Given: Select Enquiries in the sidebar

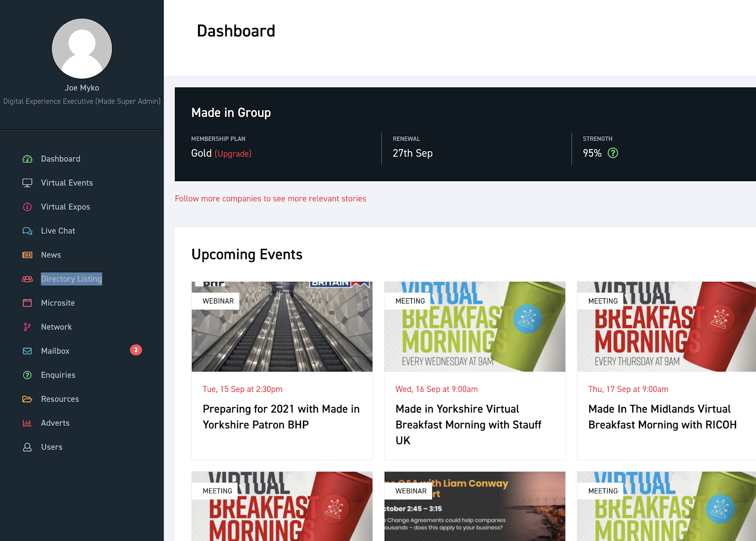Looking at the screenshot, I should pos(58,375).
